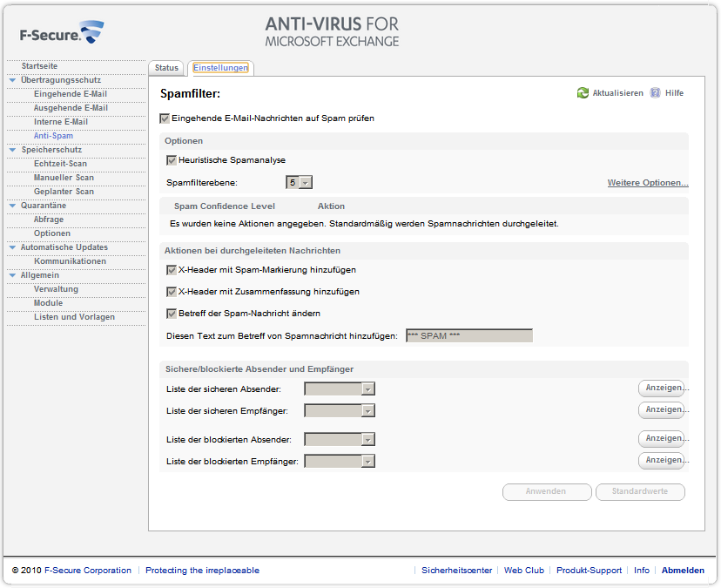
Task: Click the Spam Confidence Level column header
Action: 225,206
